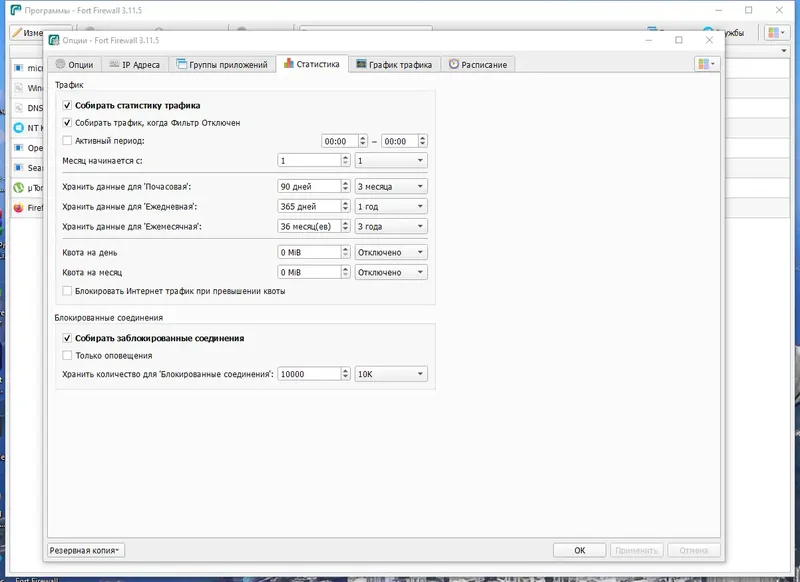
Task: Click the network icon on IP Адреса tab
Action: 114,64
